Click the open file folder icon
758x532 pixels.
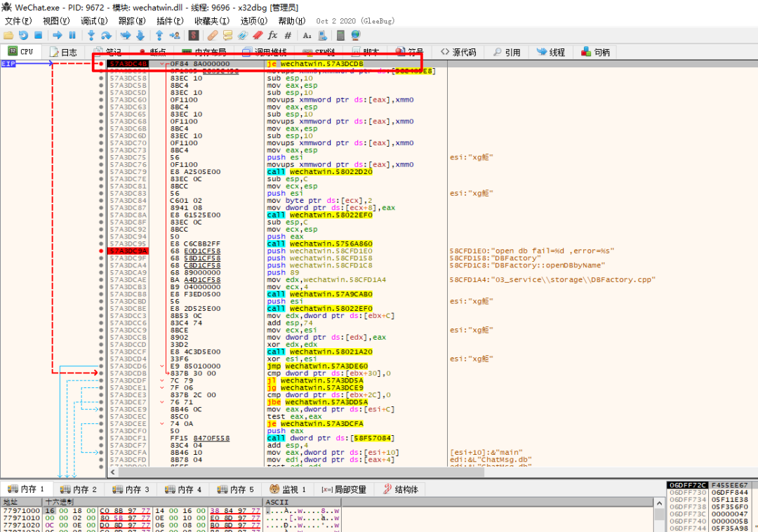(8, 35)
